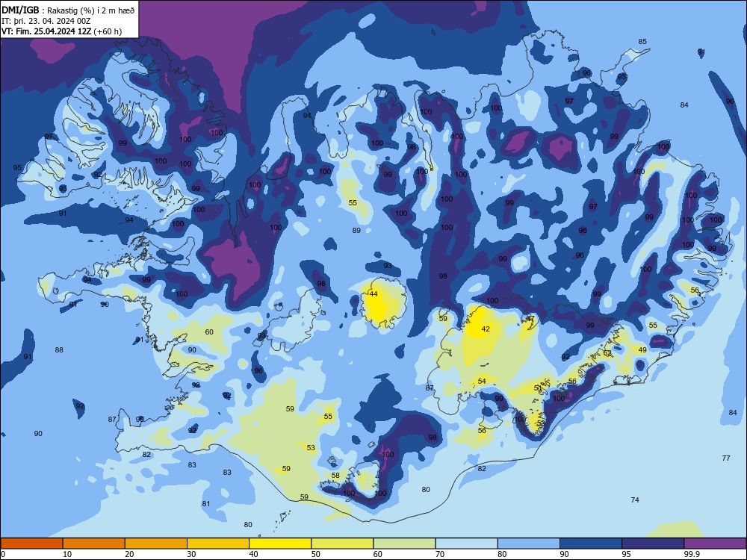Click the medium blue 90–95 legend swatch
The height and width of the screenshot is (560, 747).
coord(591,544)
